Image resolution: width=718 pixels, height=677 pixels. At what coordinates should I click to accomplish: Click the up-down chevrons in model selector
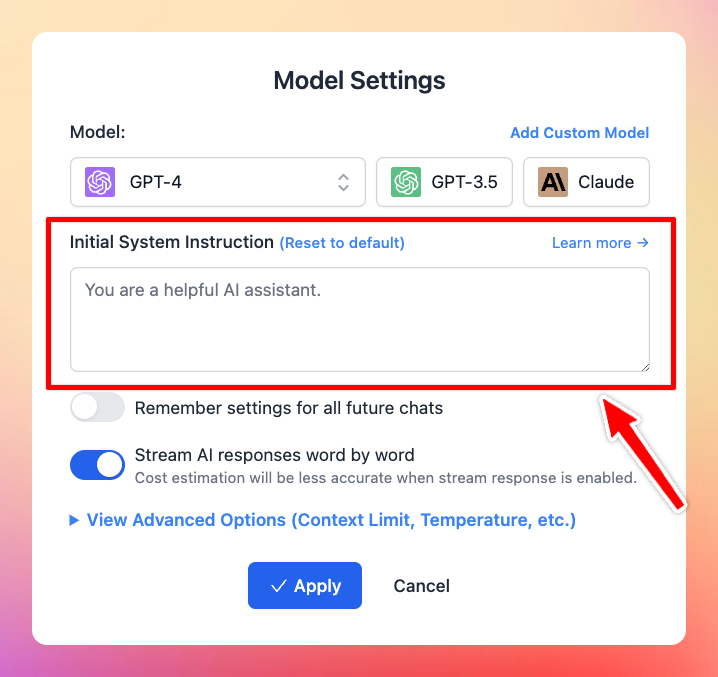[x=343, y=182]
